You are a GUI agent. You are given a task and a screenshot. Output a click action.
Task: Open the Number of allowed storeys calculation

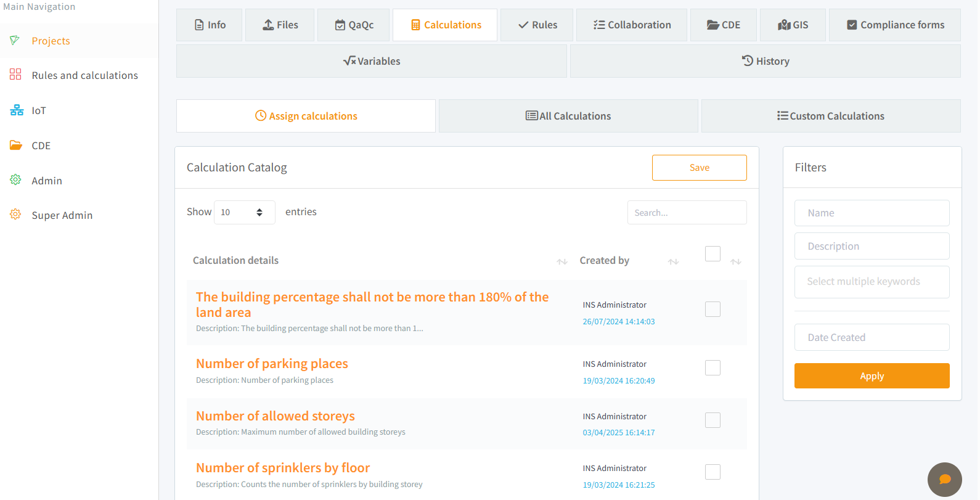(276, 416)
